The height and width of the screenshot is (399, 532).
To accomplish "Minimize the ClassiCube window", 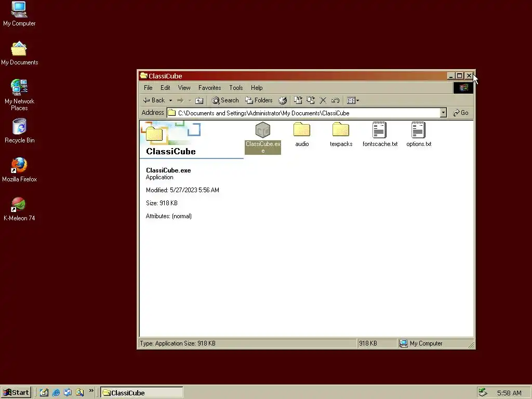I will 451,76.
